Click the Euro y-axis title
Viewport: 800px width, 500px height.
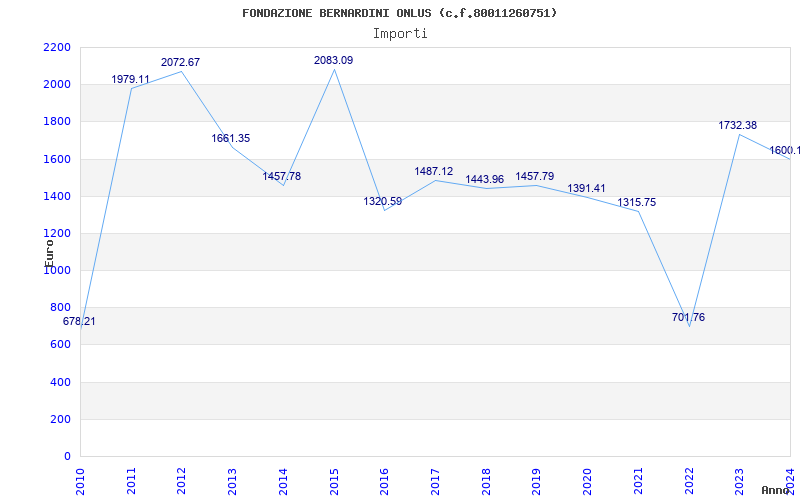[x=49, y=253]
